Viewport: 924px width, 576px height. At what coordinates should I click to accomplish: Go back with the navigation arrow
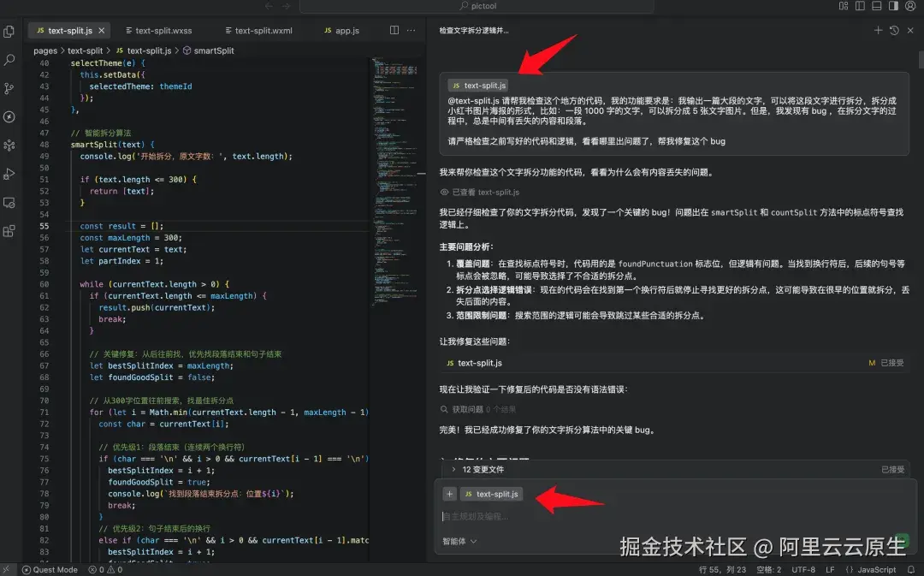[269, 6]
